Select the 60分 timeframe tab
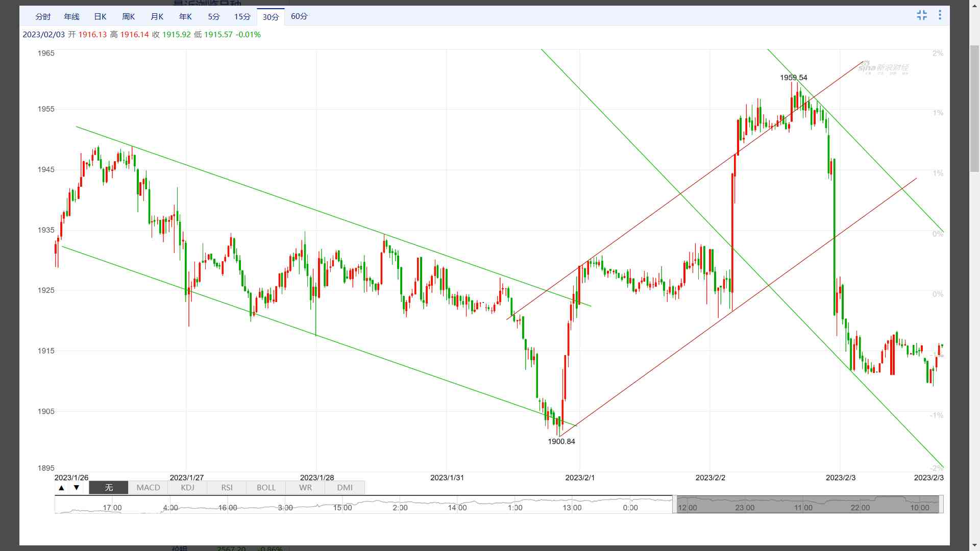The image size is (980, 551). point(299,16)
